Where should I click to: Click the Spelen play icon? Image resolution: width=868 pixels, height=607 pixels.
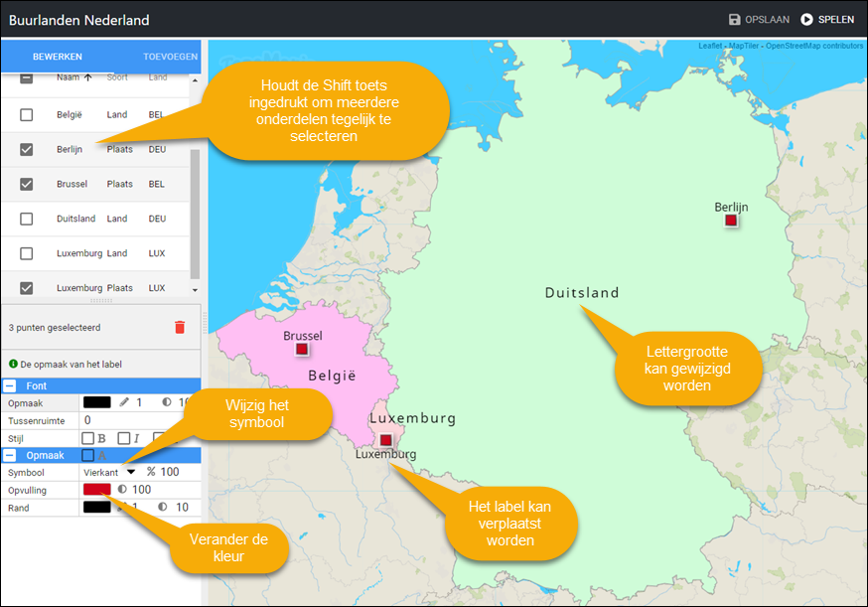pos(806,20)
